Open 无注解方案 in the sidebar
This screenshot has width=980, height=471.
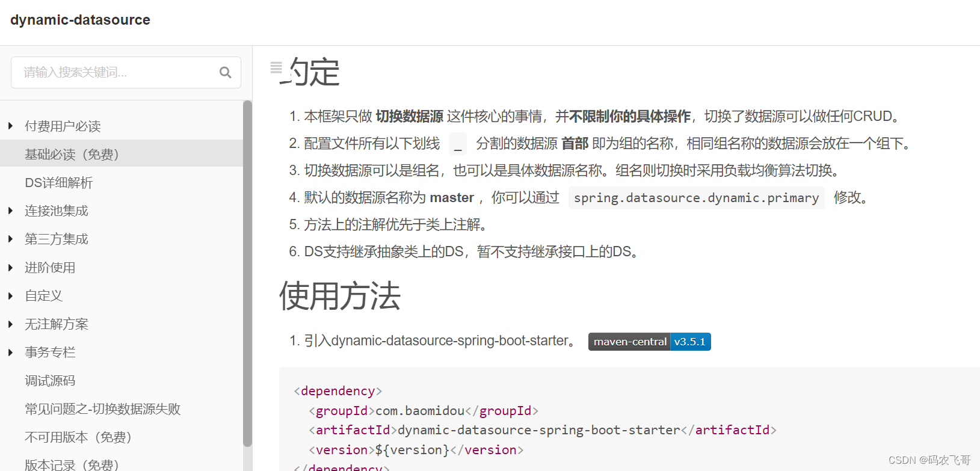click(57, 324)
